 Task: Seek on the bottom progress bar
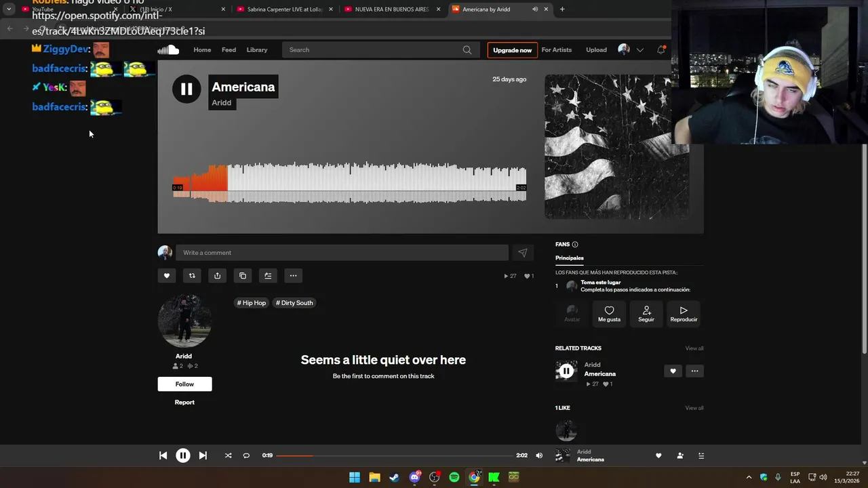coord(395,455)
